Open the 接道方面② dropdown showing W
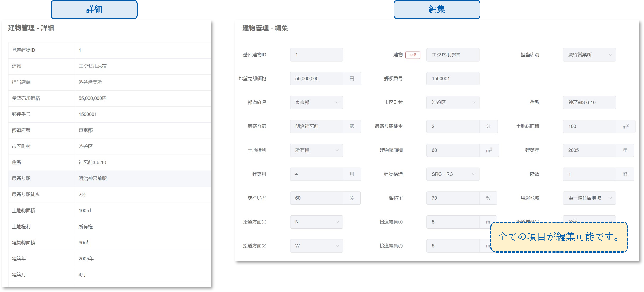 [x=316, y=246]
